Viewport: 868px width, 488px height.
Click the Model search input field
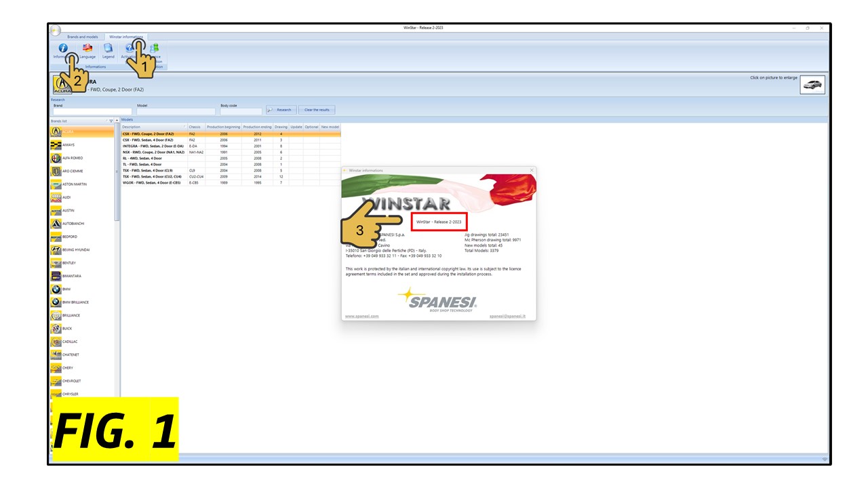176,111
